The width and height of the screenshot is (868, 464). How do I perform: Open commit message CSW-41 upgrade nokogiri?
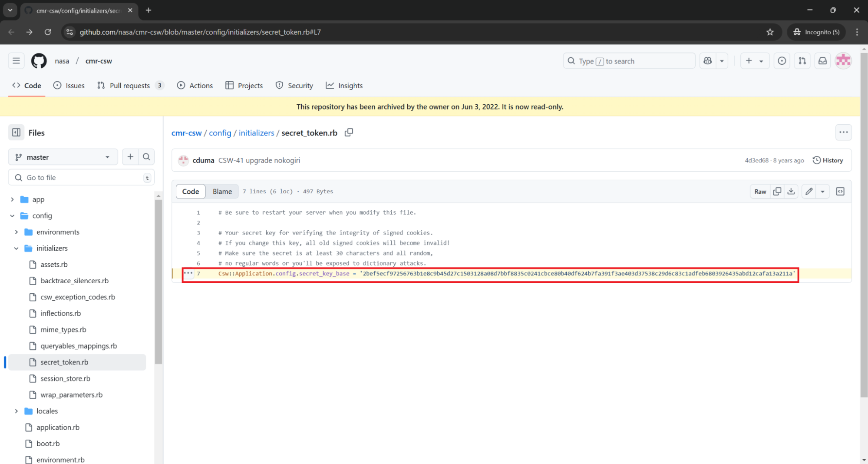coord(259,160)
